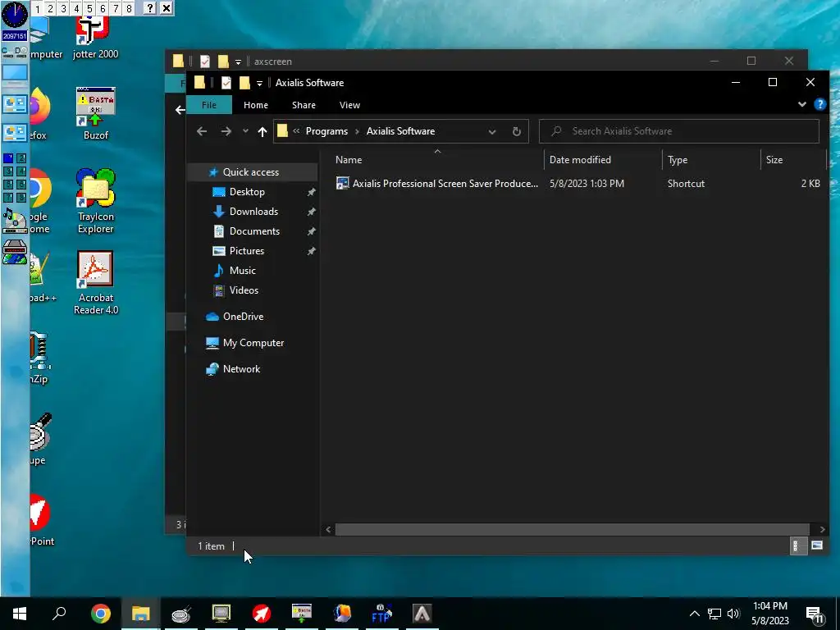Open the TrayIcon Explorer desktop shortcut

point(95,201)
